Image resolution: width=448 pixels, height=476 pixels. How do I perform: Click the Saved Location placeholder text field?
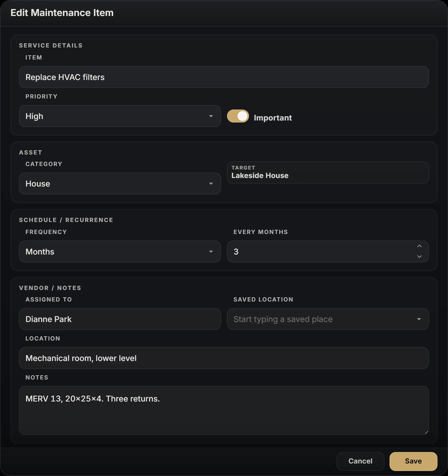[321, 319]
